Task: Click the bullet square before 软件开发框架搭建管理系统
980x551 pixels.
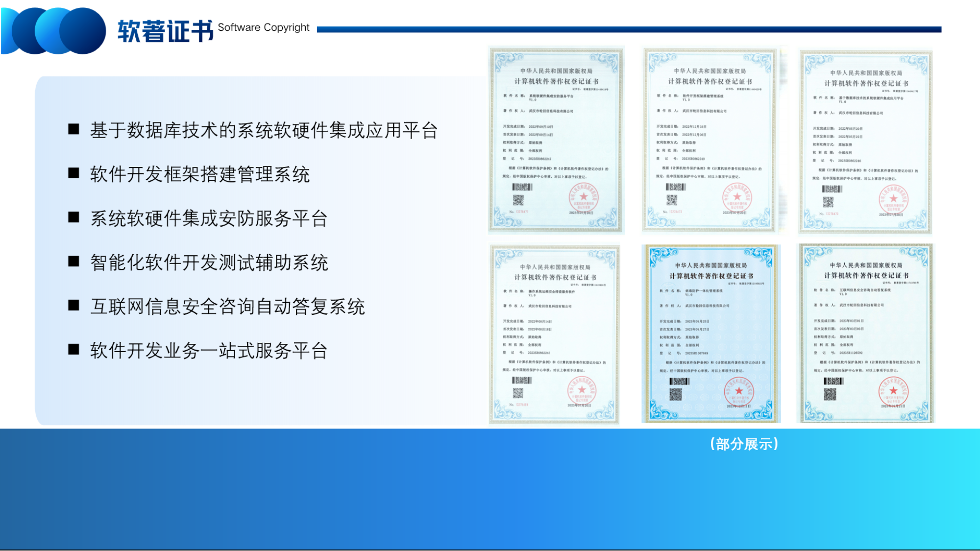Action: click(x=74, y=173)
